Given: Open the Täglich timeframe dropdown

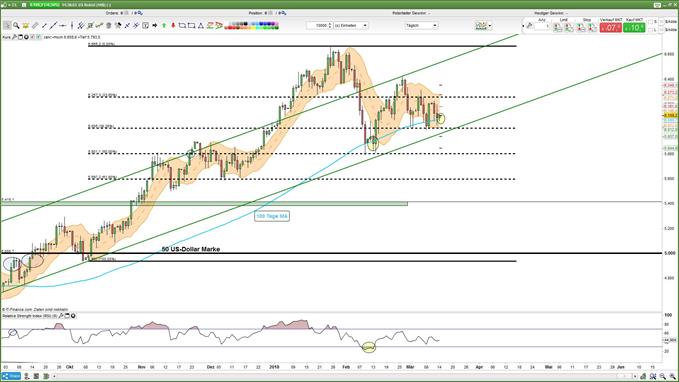Looking at the screenshot, I should click(x=421, y=26).
